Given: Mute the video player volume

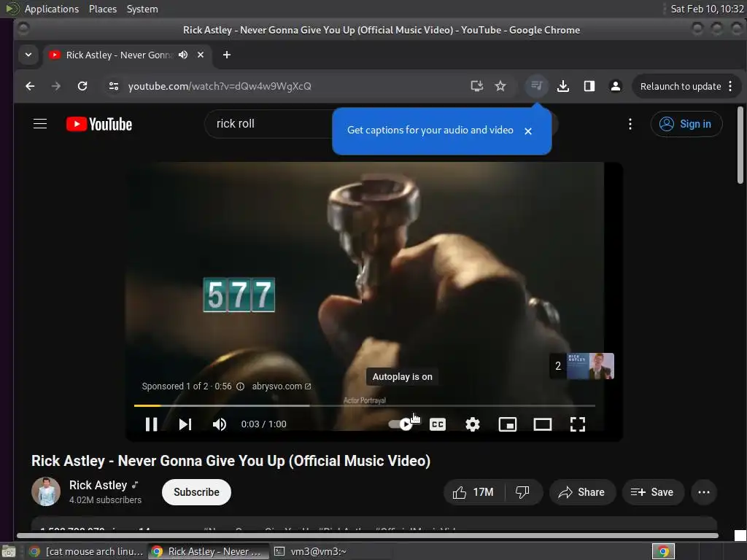Looking at the screenshot, I should click(219, 424).
